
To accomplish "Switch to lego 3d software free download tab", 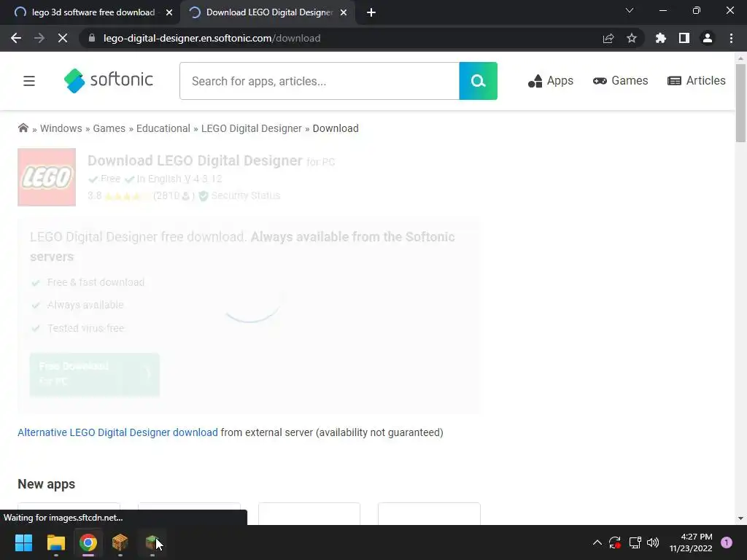I will [x=93, y=12].
